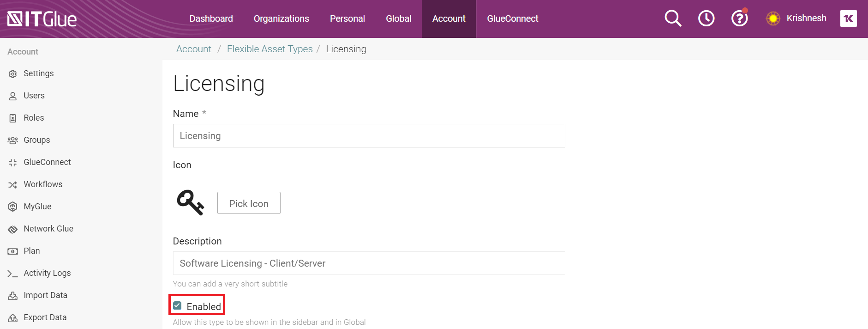Click the key icon preview
The height and width of the screenshot is (329, 868).
190,202
